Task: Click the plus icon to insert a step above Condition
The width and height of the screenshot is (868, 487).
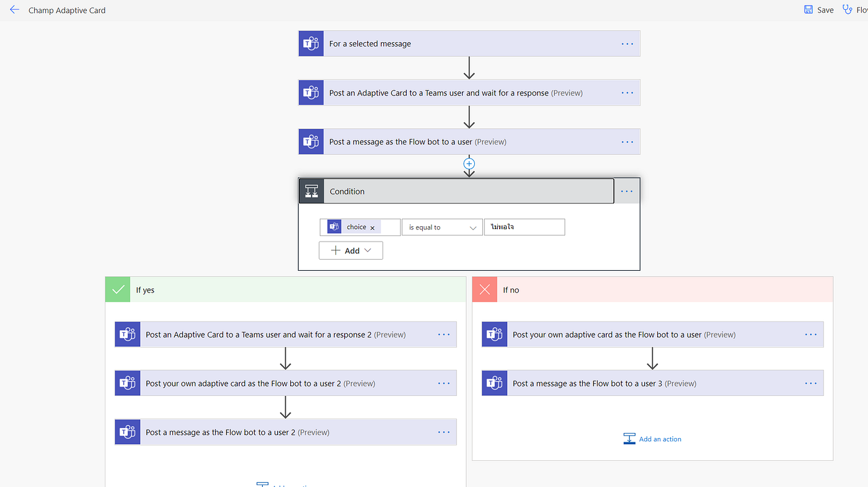Action: (469, 164)
